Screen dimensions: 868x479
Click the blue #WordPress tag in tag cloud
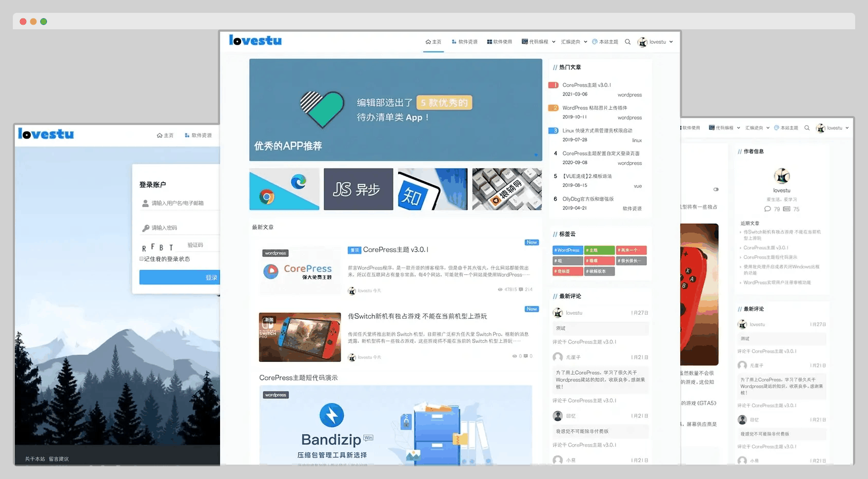point(567,250)
